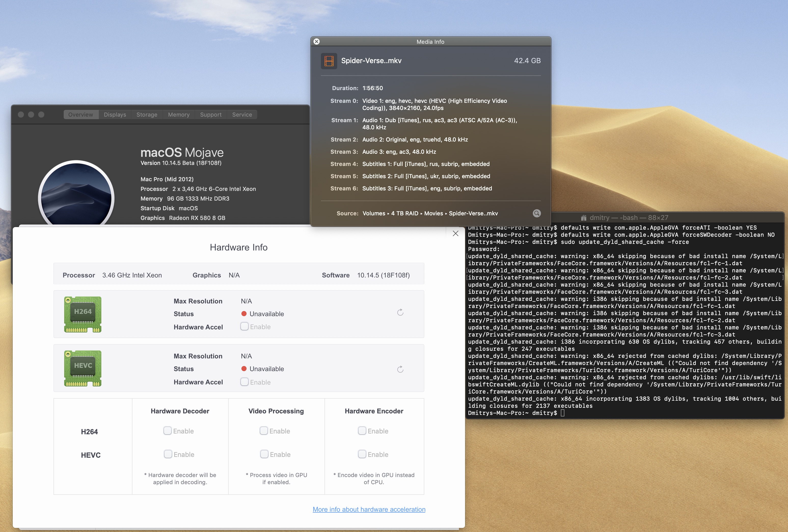
Task: Reveal source file with magnifier icon
Action: point(536,213)
